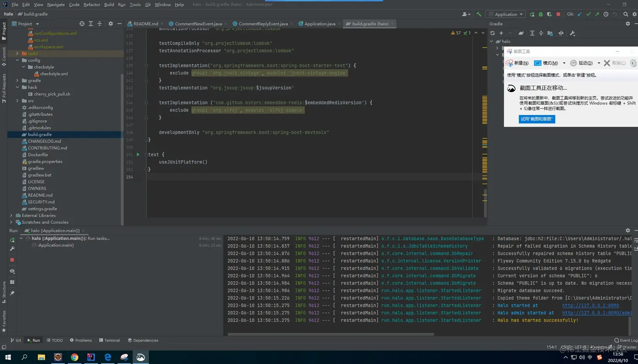Open the Refactor menu
Image resolution: width=638 pixels, height=364 pixels.
click(x=92, y=5)
